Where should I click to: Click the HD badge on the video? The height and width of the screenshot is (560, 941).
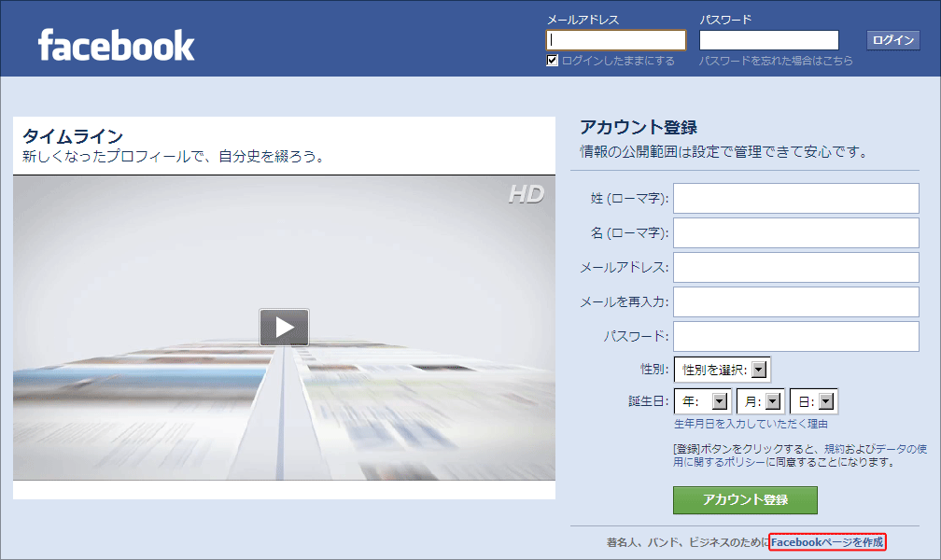pyautogui.click(x=527, y=194)
